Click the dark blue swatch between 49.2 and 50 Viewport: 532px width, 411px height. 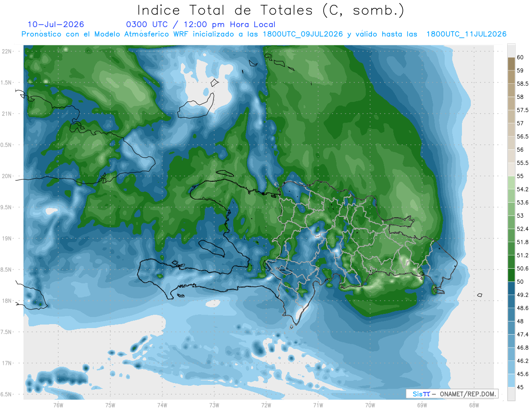pyautogui.click(x=511, y=288)
